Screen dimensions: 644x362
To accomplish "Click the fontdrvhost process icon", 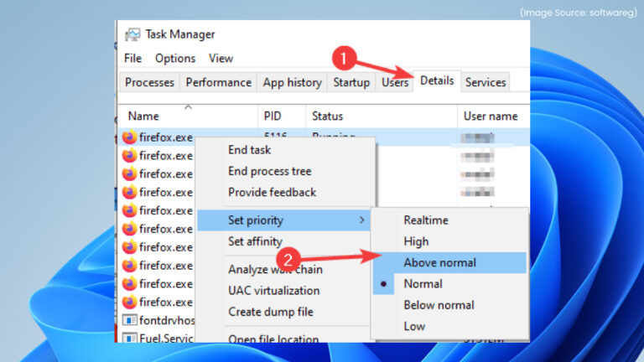I will [129, 320].
